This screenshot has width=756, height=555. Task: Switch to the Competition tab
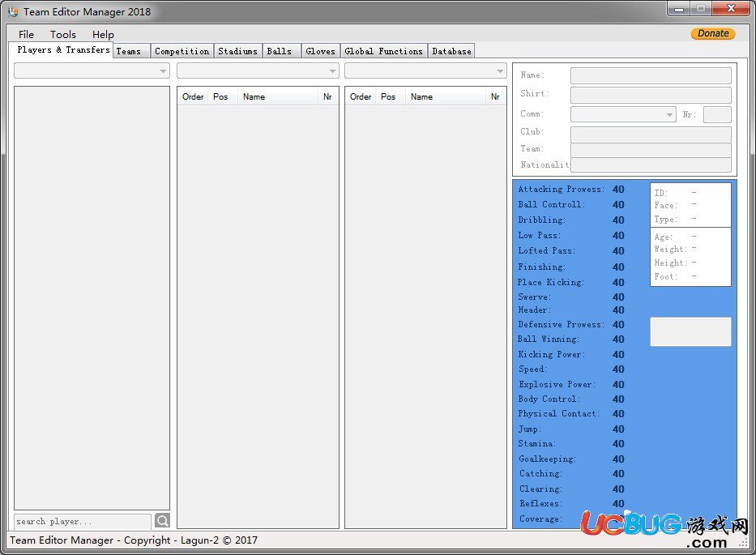tap(182, 51)
